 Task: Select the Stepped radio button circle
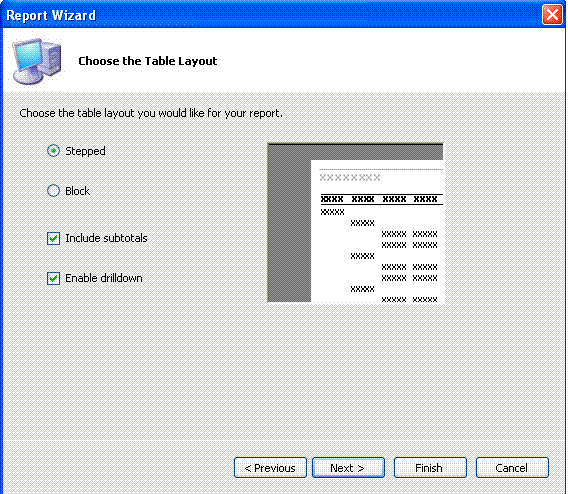point(53,151)
